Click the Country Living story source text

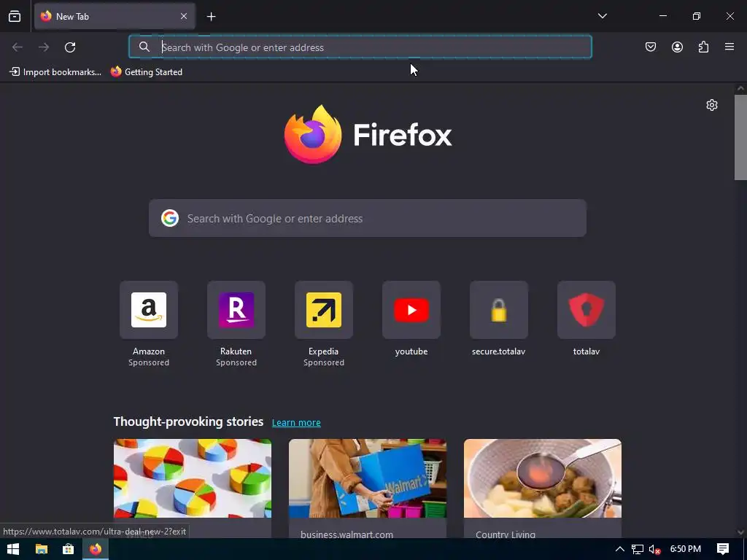pyautogui.click(x=506, y=534)
